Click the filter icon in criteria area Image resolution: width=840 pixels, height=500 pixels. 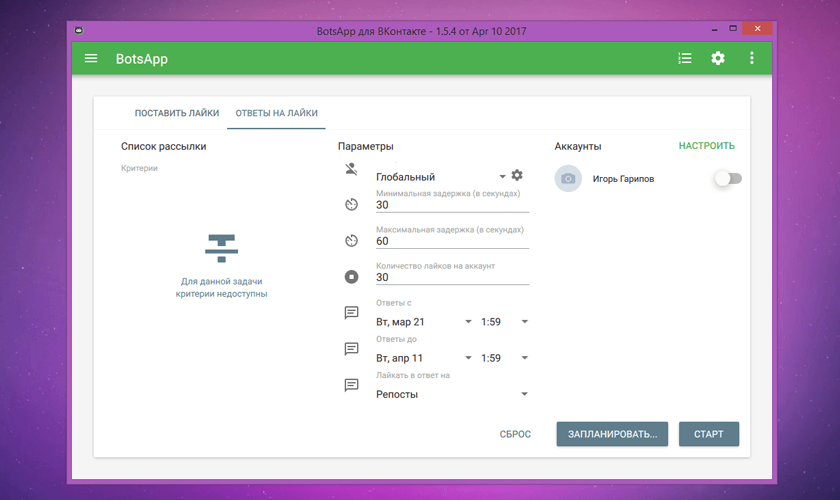coord(221,248)
